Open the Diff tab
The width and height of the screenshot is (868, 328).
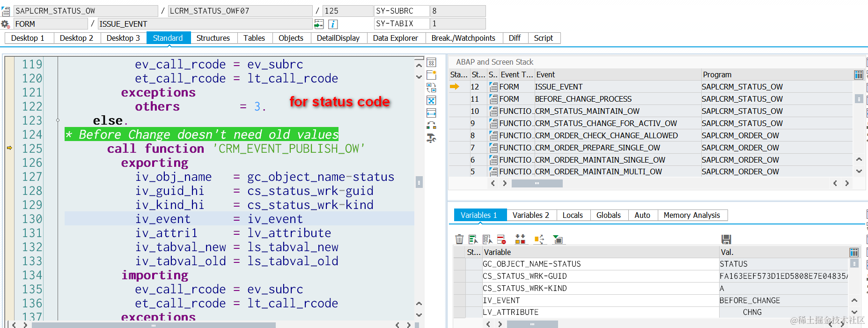[515, 38]
